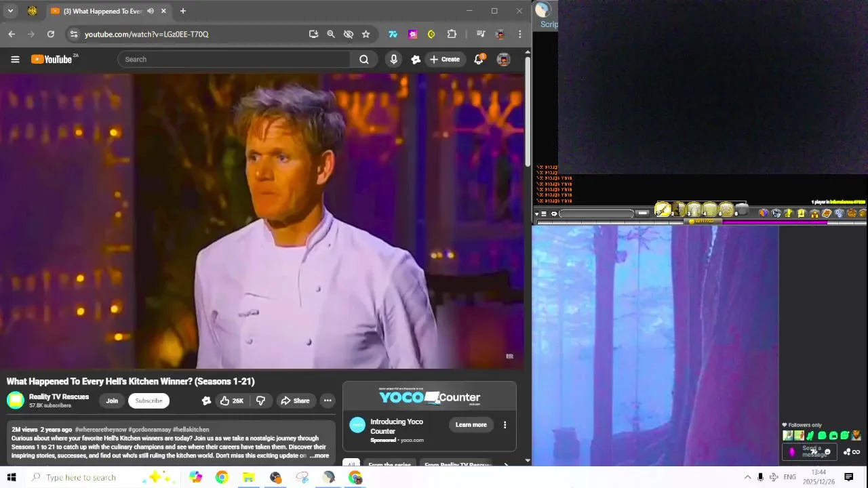Open the #gordonramsay hashtag link
This screenshot has height=488, width=868.
[149, 430]
